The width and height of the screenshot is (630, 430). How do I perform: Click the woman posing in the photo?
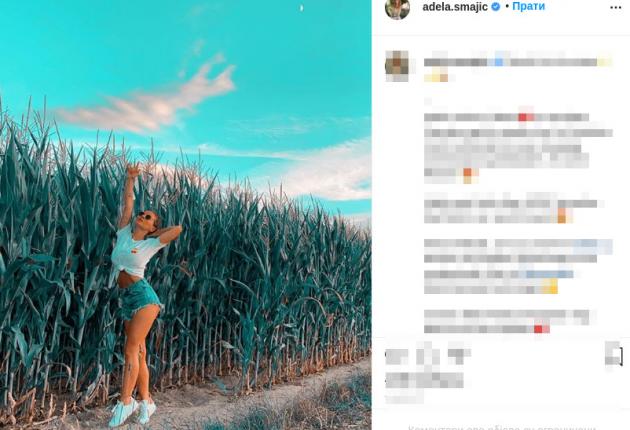(141, 295)
